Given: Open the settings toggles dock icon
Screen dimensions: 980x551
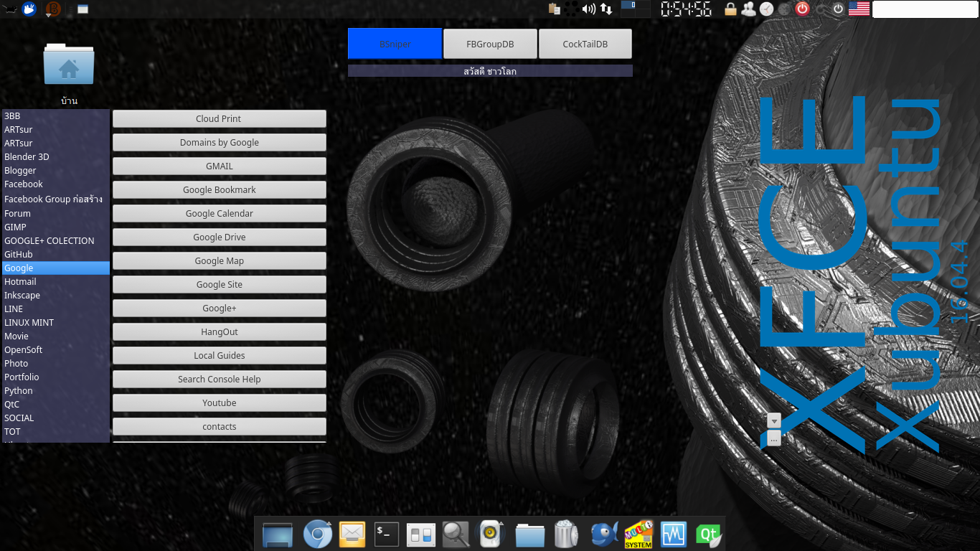Looking at the screenshot, I should 421,534.
